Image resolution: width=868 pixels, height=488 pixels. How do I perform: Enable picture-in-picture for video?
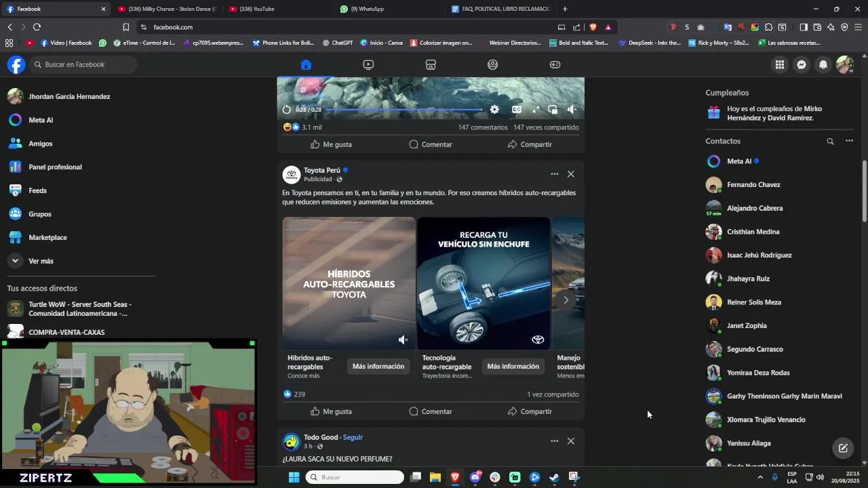[553, 109]
